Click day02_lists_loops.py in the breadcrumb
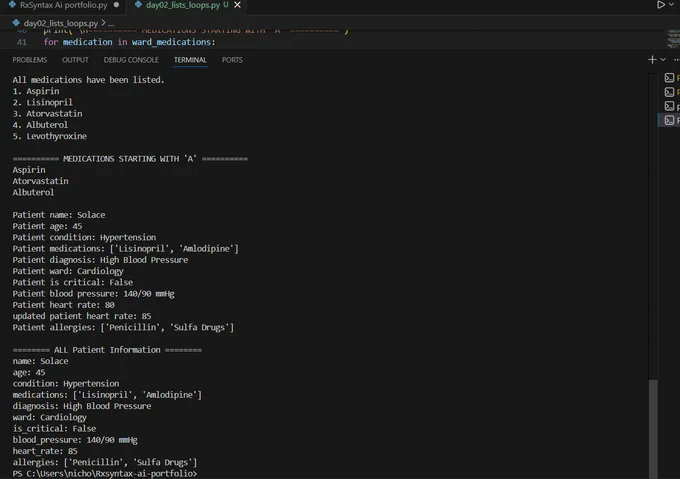680x479 pixels. click(x=60, y=23)
